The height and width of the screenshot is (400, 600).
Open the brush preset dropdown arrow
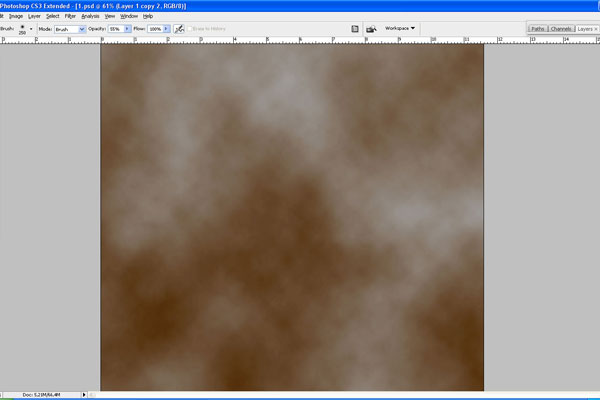32,29
